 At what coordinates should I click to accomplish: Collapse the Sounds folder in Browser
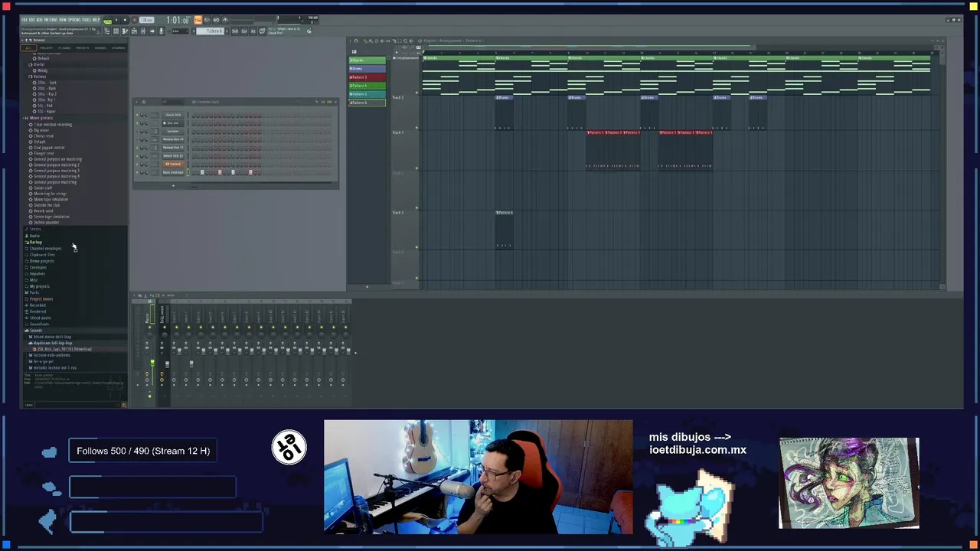coord(36,330)
